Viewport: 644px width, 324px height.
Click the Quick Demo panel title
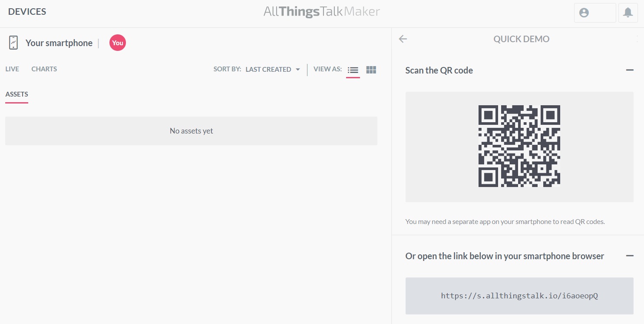521,39
